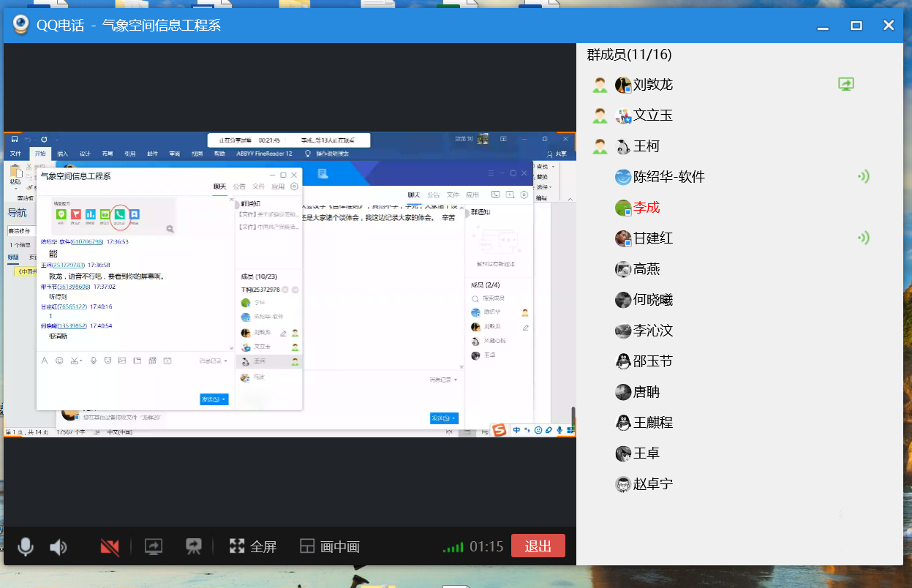912x588 pixels.
Task: Click the share screen monitor icon
Action: (154, 546)
